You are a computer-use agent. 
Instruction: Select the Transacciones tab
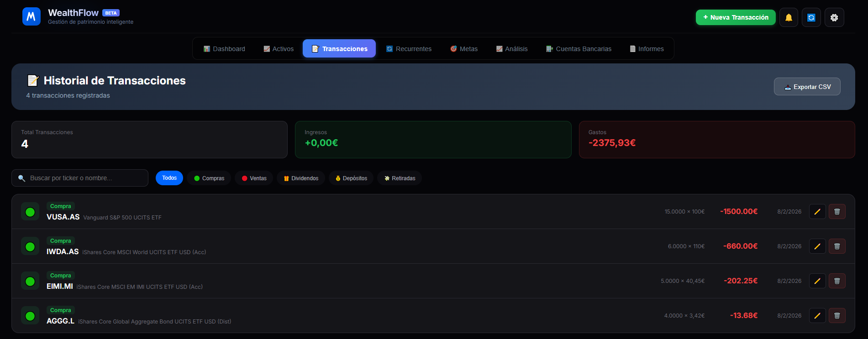point(339,49)
